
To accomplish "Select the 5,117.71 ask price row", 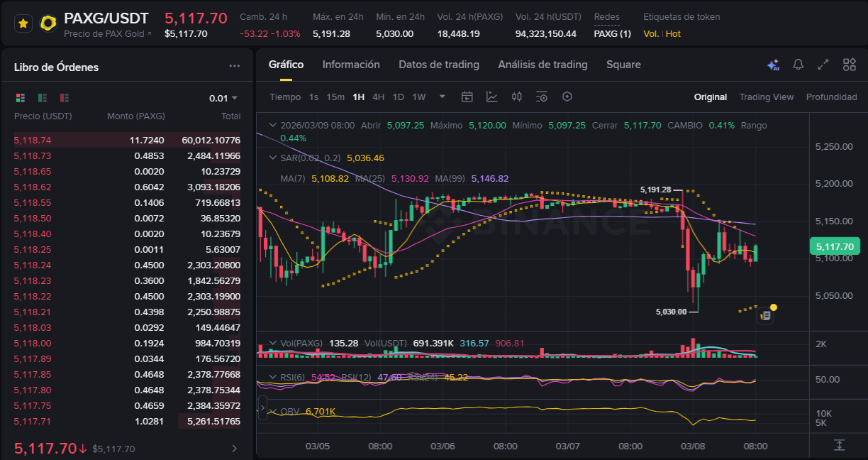I will [x=128, y=421].
